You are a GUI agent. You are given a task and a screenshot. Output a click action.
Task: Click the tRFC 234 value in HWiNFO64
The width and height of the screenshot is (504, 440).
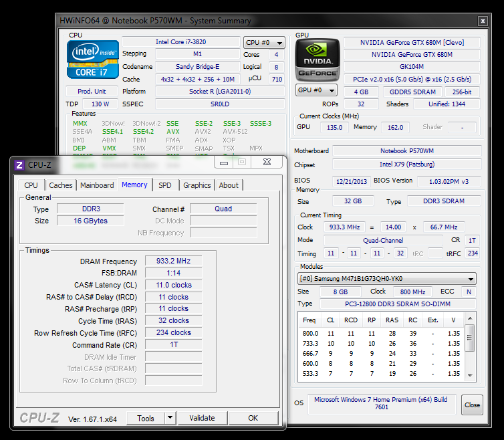pyautogui.click(x=473, y=253)
